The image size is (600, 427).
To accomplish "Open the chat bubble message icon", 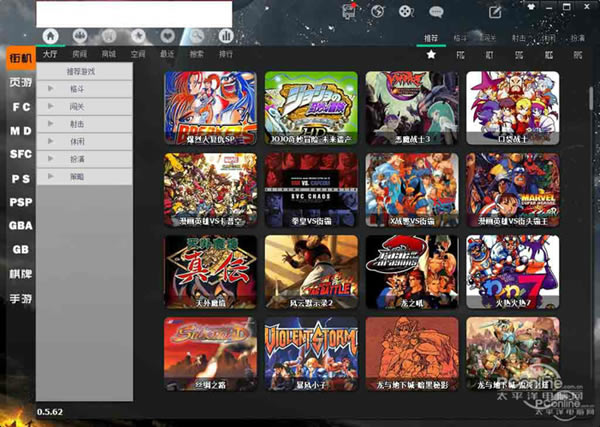I will [x=436, y=13].
